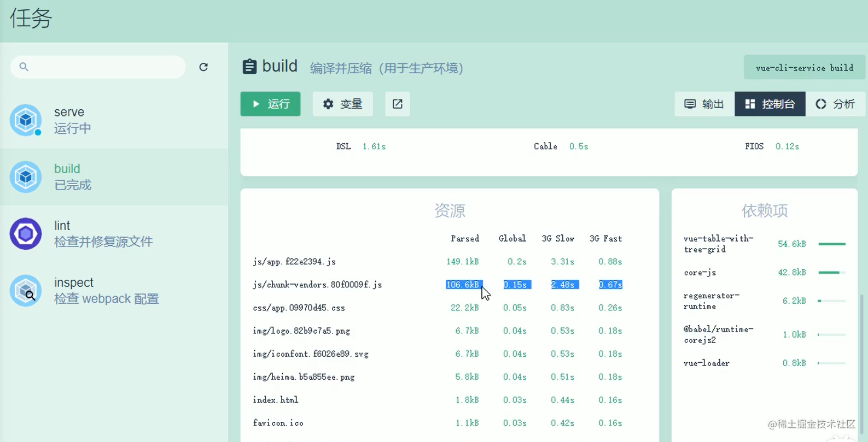Click the regenerator-runtime dependency name
This screenshot has width=868, height=442.
click(x=712, y=300)
